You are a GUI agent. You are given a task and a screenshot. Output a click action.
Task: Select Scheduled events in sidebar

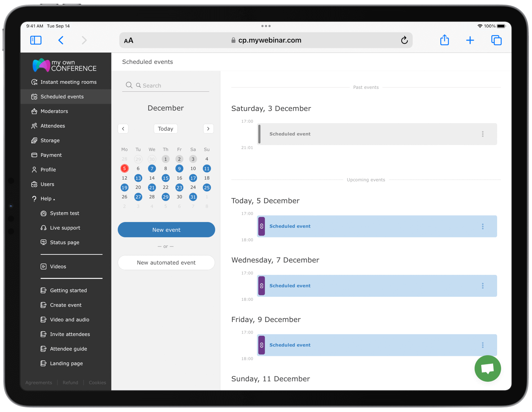click(x=66, y=97)
